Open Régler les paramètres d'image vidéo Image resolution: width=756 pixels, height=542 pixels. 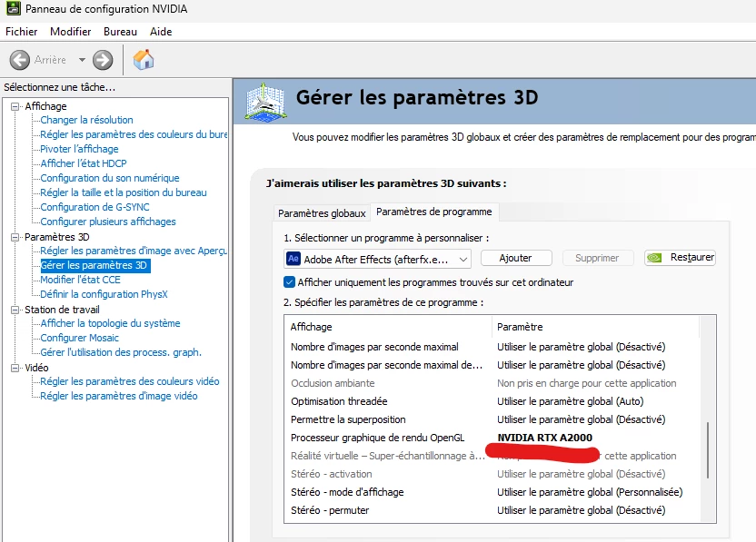tap(119, 396)
